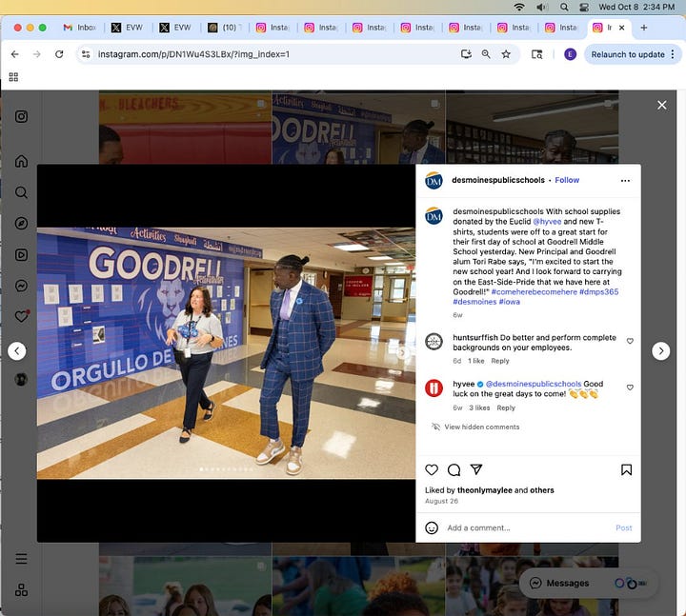Open Chrome three-dot menu beside Relaunch
This screenshot has width=686, height=616.
(x=673, y=54)
